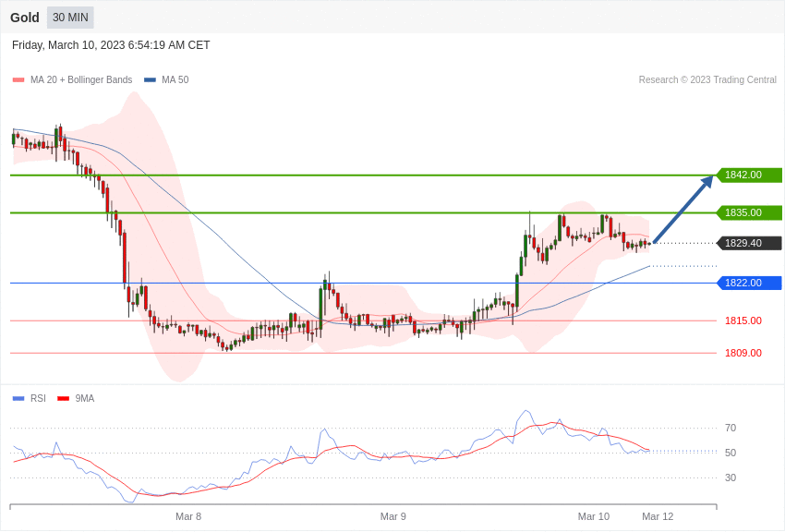This screenshot has width=785, height=532.
Task: Click the RSI legend label
Action: click(x=38, y=398)
